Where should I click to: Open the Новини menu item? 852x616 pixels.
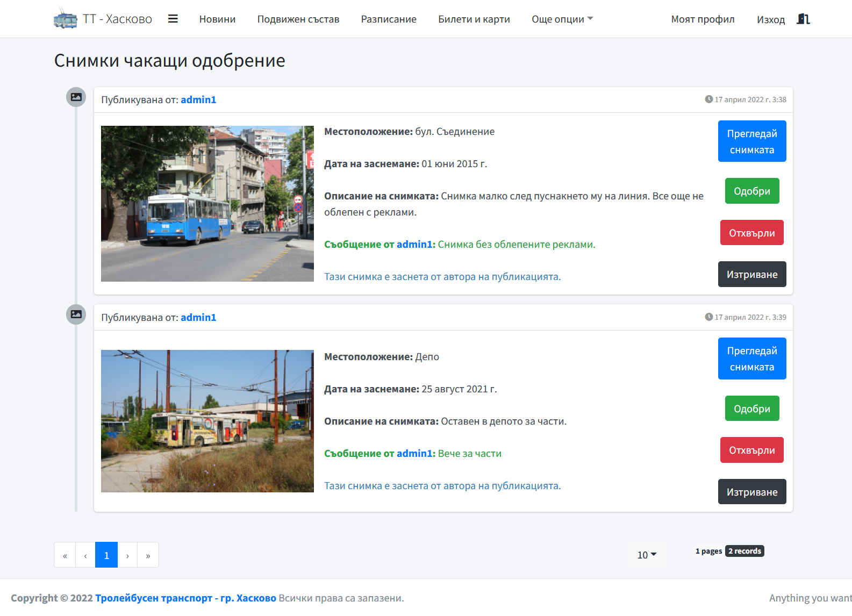217,19
